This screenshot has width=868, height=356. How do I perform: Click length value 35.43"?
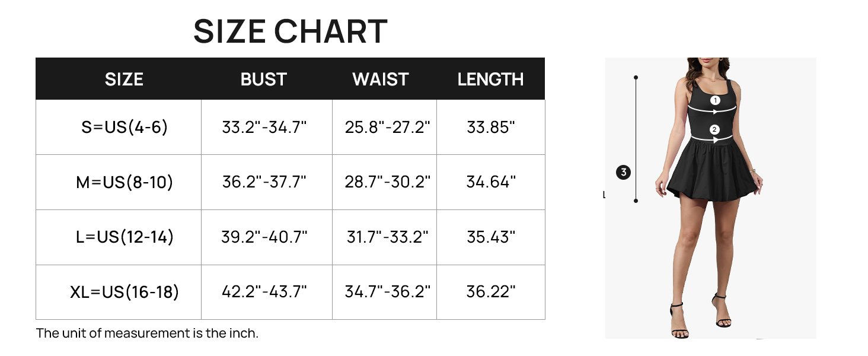(x=491, y=237)
